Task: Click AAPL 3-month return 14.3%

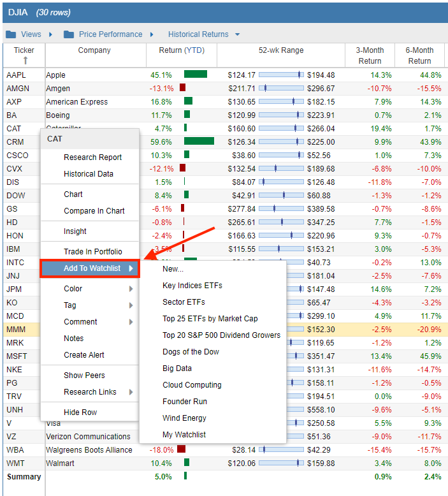Action: point(381,75)
